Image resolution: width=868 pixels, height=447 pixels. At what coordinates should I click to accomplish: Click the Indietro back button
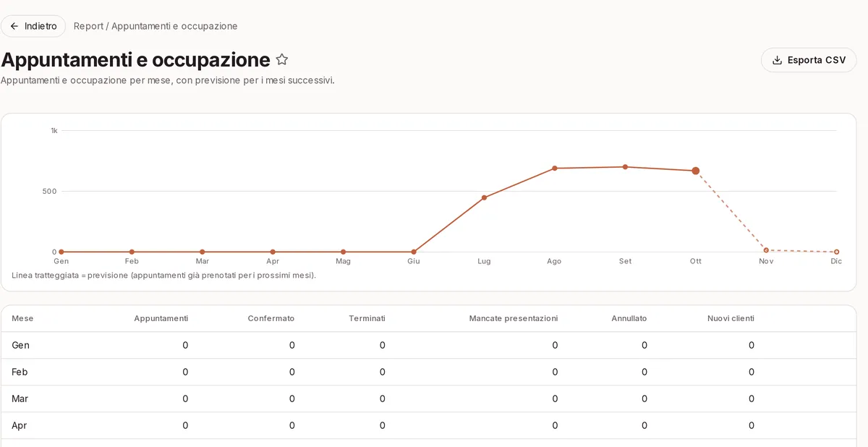pyautogui.click(x=33, y=26)
